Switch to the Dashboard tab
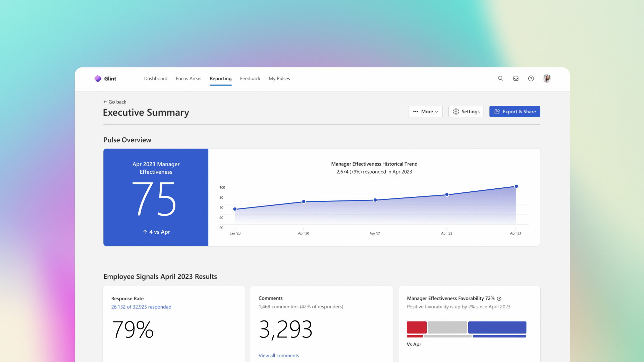The width and height of the screenshot is (644, 362). [x=156, y=78]
